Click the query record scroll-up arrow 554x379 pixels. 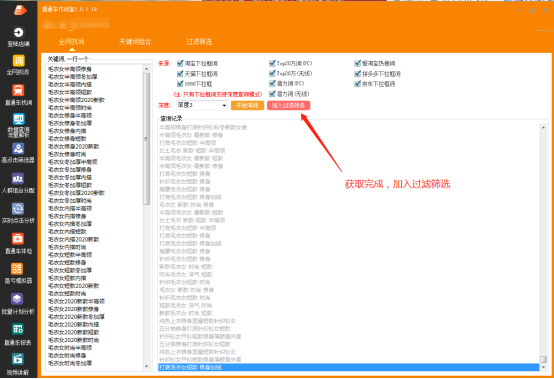[543, 127]
